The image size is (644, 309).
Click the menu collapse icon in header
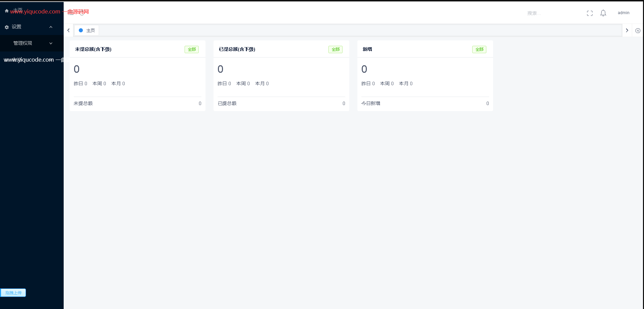(71, 12)
